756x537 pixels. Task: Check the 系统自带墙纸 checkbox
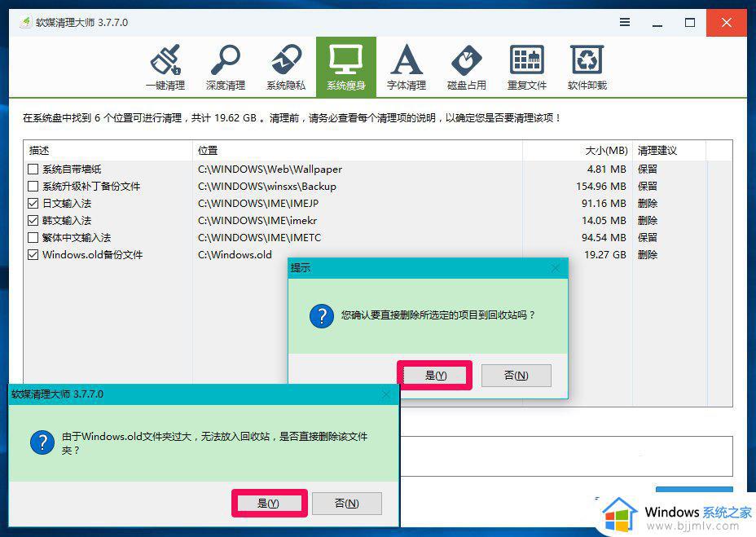33,169
